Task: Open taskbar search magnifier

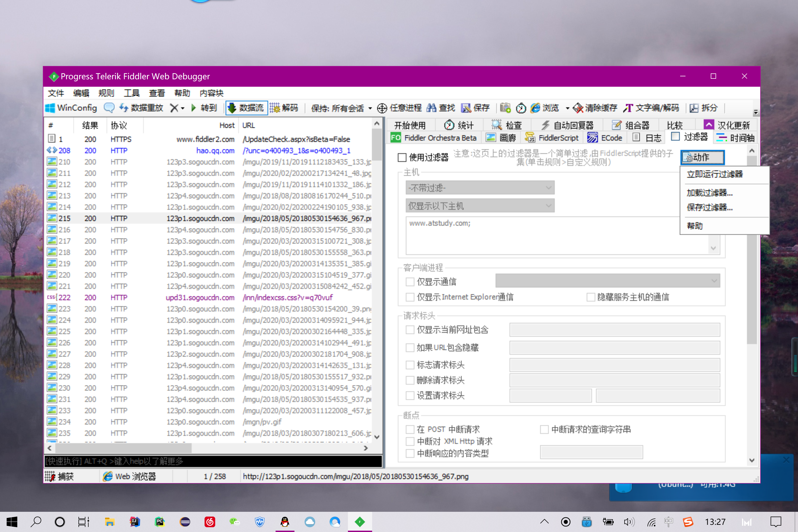Action: pos(36,521)
